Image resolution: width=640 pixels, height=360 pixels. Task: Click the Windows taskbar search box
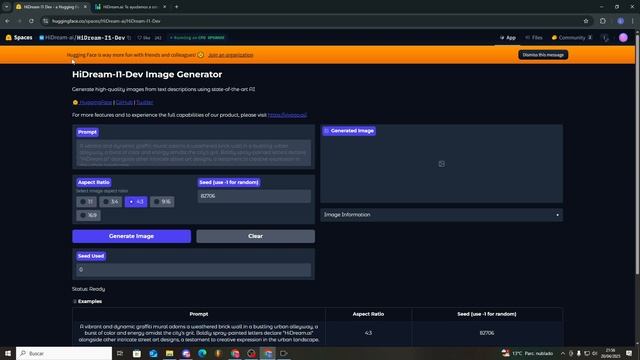pyautogui.click(x=64, y=353)
